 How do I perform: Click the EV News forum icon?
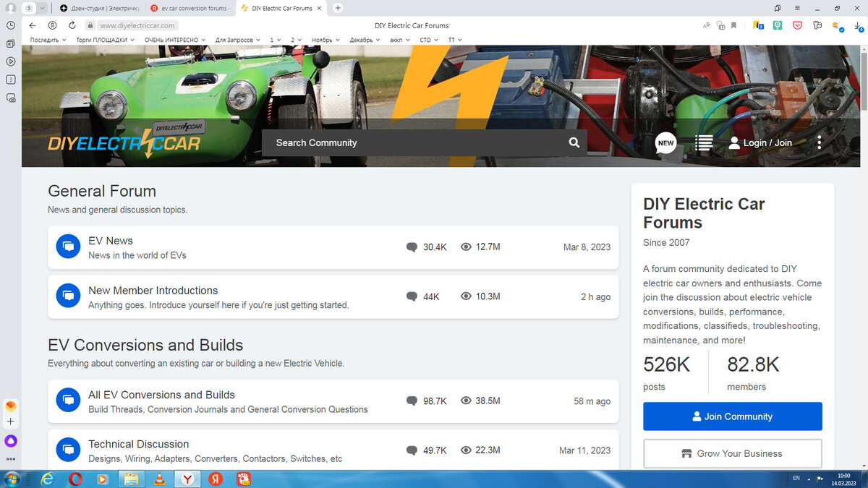pos(68,247)
